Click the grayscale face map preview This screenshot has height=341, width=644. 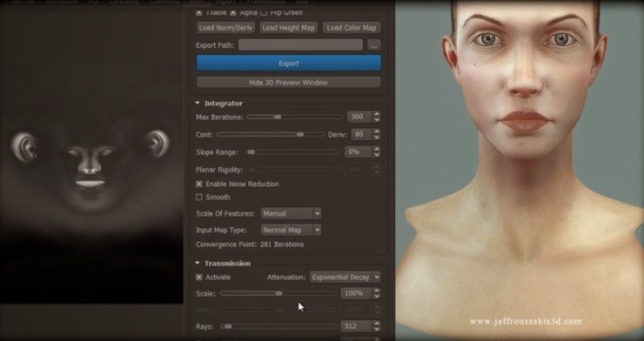91,156
